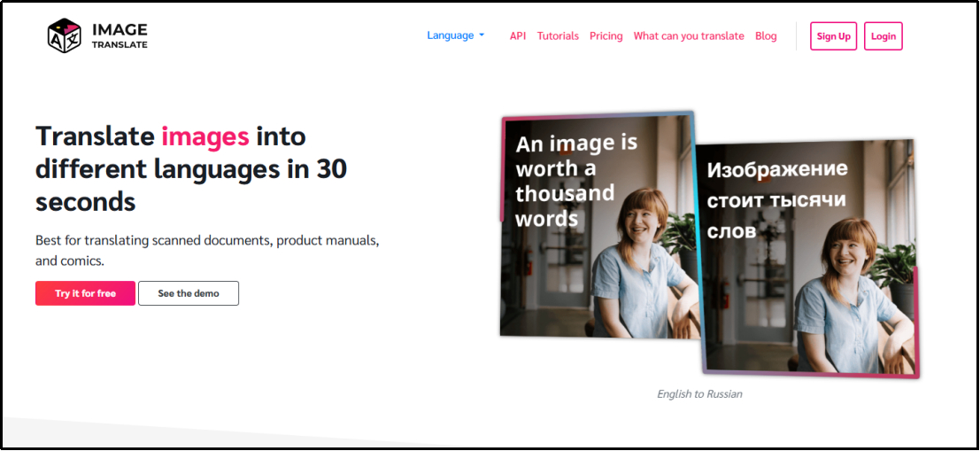Start with the Try it for free button
Image resolution: width=980 pixels, height=451 pixels.
point(85,293)
